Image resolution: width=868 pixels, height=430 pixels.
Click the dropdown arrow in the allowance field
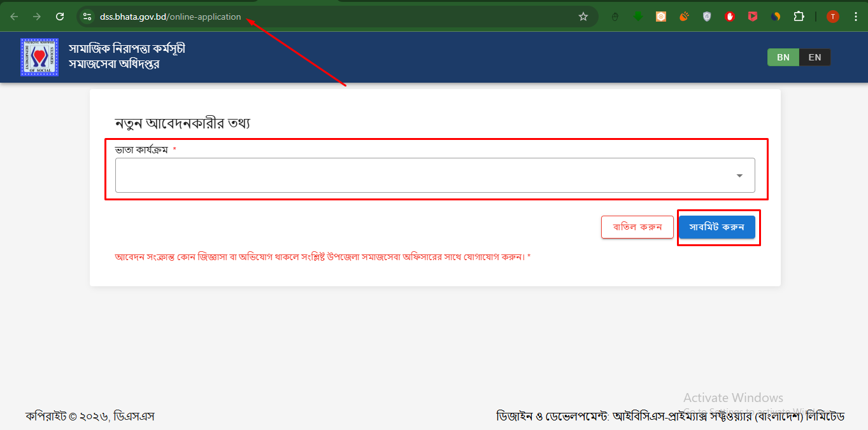coord(739,174)
